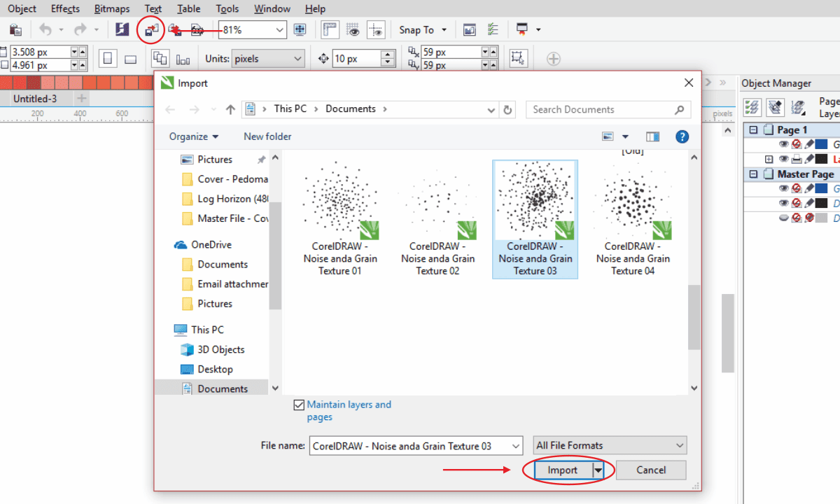Click the Undo arrow icon
Screen dimensions: 840x504
[x=46, y=30]
